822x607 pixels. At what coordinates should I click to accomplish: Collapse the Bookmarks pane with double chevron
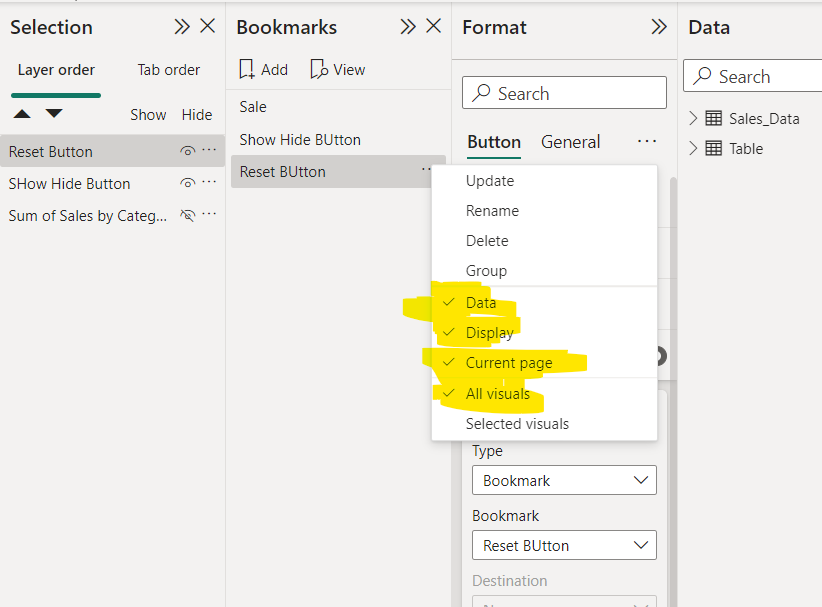(408, 27)
